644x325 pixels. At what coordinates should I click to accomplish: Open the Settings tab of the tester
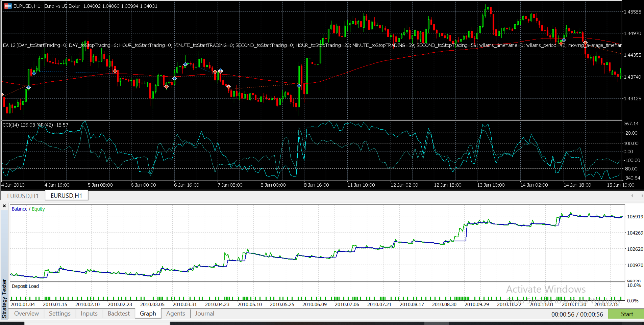[x=60, y=314]
